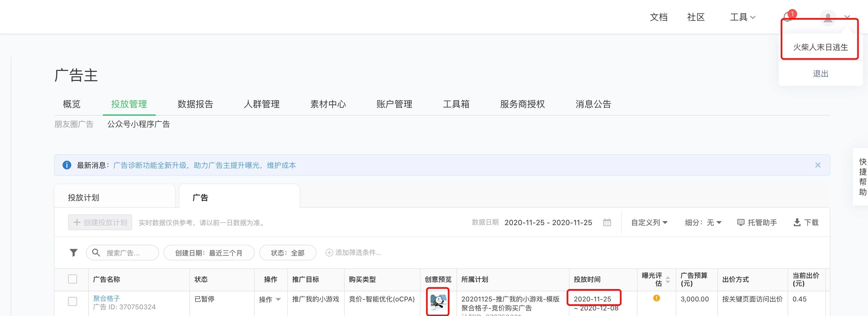Image resolution: width=868 pixels, height=316 pixels.
Task: Open the date range calendar icon
Action: click(607, 223)
